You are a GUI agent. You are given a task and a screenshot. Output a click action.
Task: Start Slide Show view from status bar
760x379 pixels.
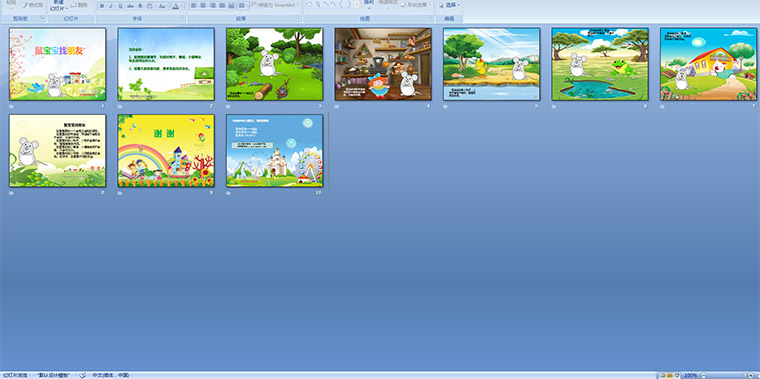click(677, 376)
